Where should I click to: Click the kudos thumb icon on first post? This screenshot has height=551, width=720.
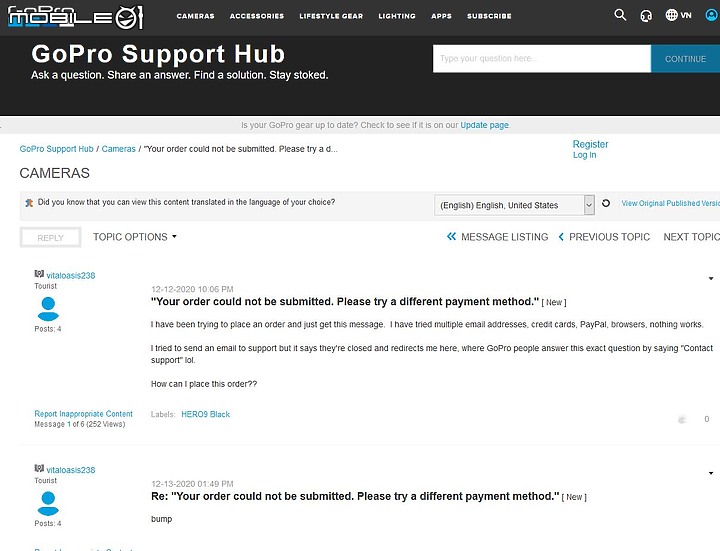(x=682, y=419)
